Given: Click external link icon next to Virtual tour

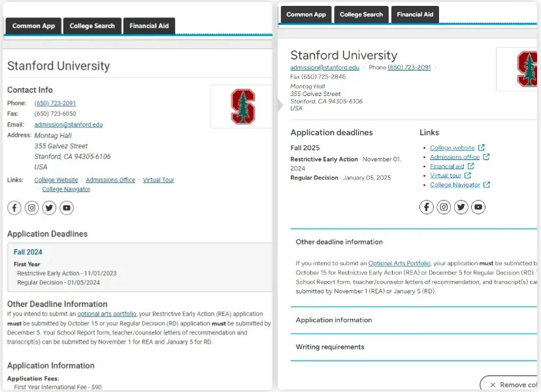Looking at the screenshot, I should tap(468, 176).
